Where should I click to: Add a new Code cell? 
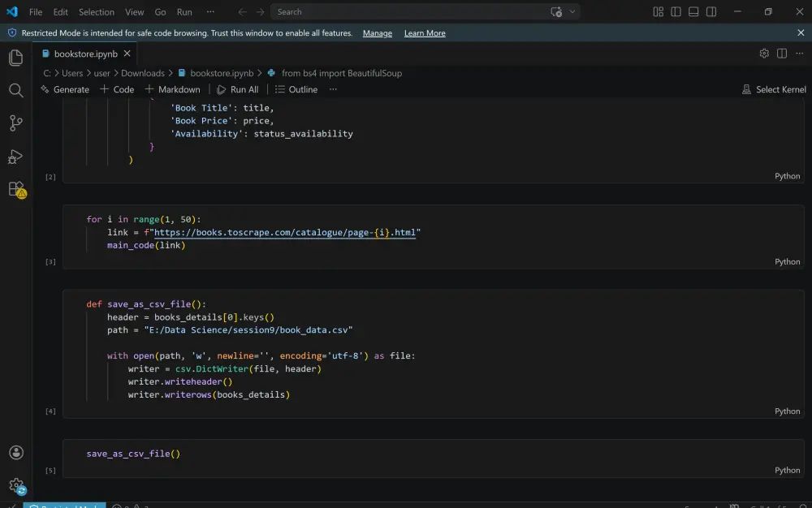(x=117, y=89)
